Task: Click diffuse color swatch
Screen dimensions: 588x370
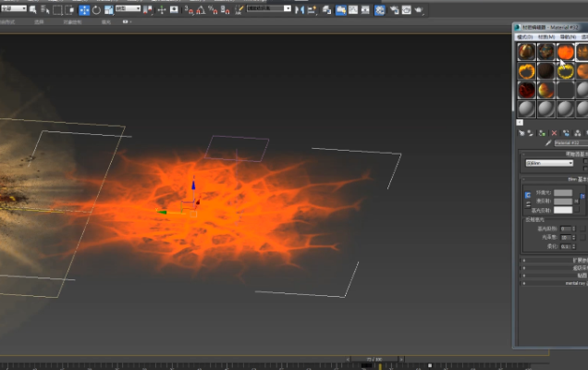Action: point(563,202)
